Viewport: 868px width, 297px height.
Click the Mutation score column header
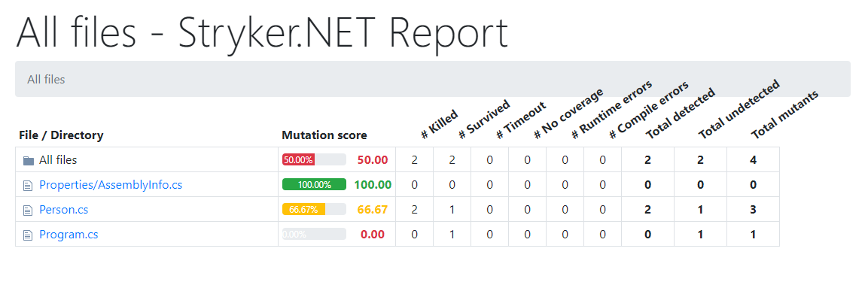point(324,135)
